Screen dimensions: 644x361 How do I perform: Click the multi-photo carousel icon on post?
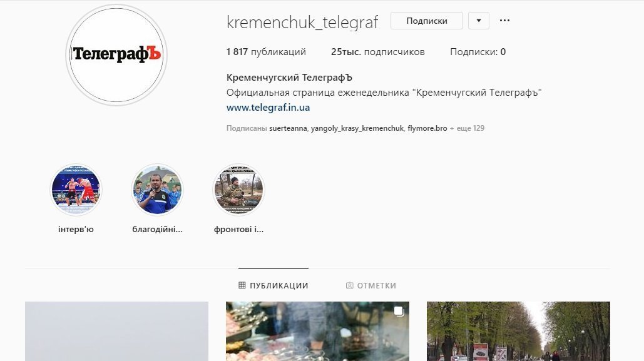[399, 312]
